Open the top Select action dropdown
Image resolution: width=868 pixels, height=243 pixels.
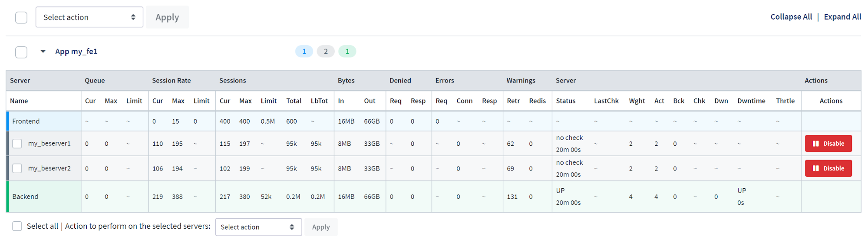coord(89,17)
